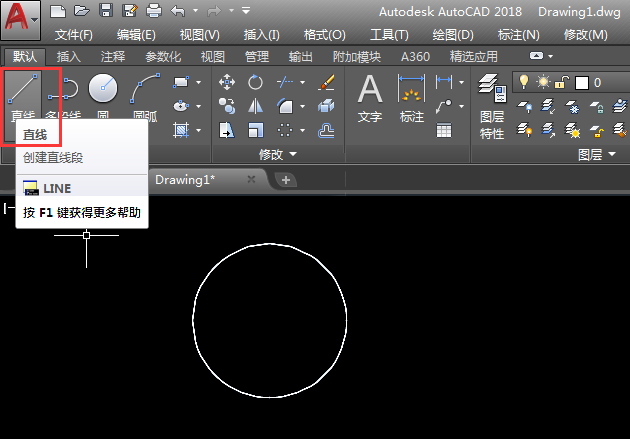Open the 格式(O) menu
This screenshot has height=439, width=630.
(325, 35)
